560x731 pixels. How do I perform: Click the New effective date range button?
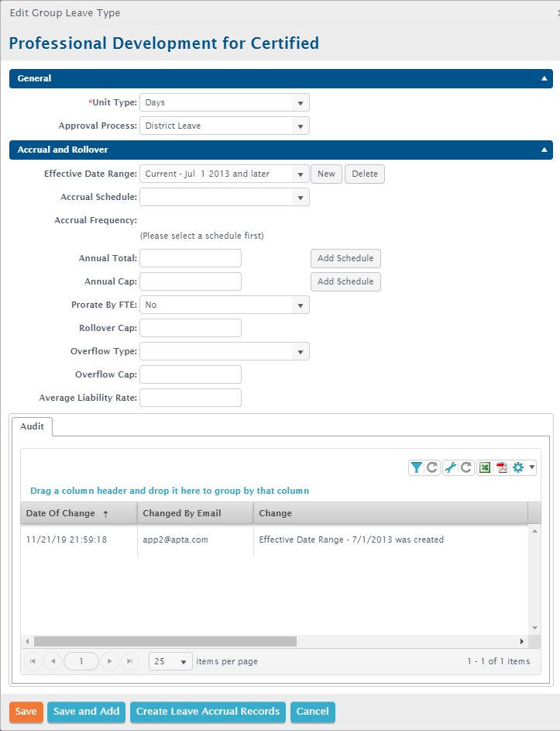[x=326, y=174]
